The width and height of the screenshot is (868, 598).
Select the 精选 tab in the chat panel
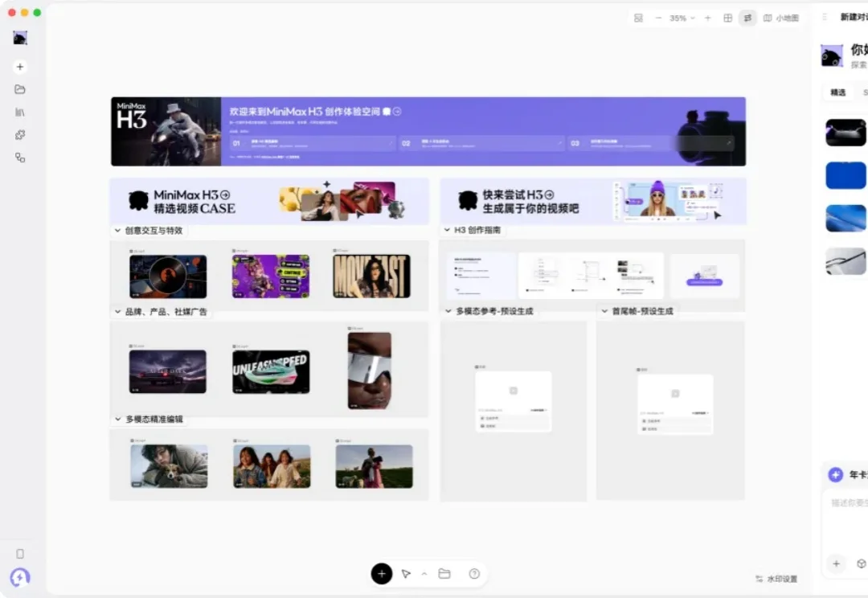837,92
